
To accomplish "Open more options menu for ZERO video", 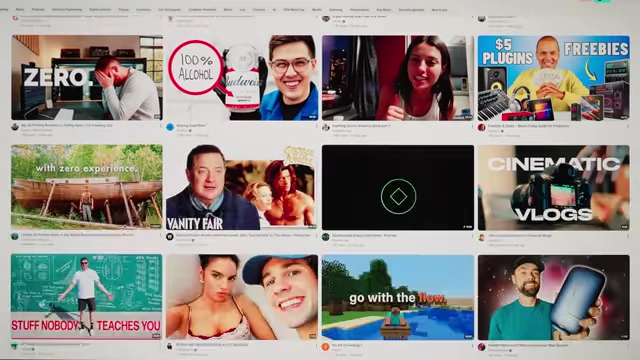I will [160, 126].
